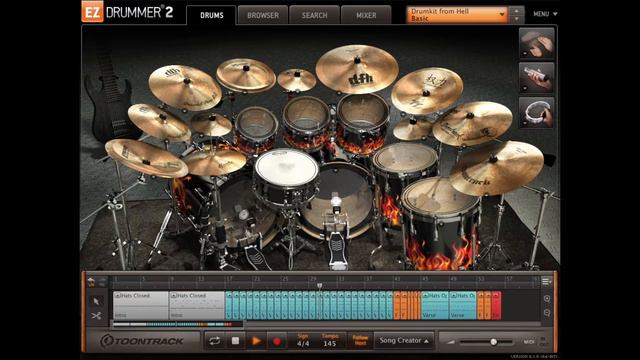
Task: Click the master volume slider handle
Action: 493,342
